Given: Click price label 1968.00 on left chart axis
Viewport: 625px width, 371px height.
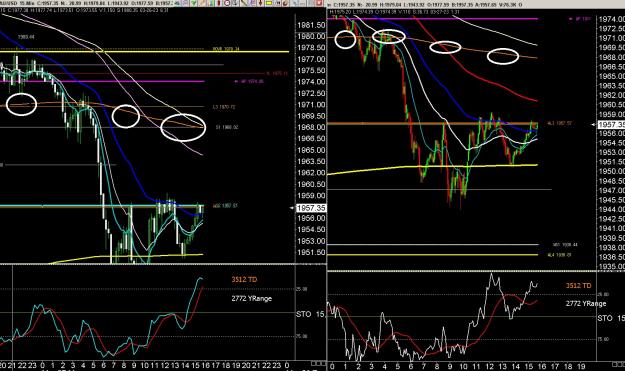Looking at the screenshot, I should tap(311, 127).
